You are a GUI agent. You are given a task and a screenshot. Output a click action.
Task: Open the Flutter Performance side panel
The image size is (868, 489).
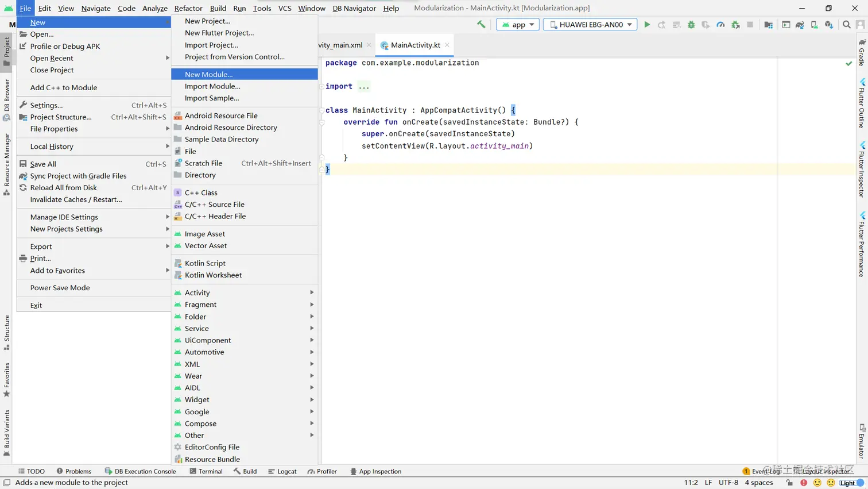(x=862, y=245)
